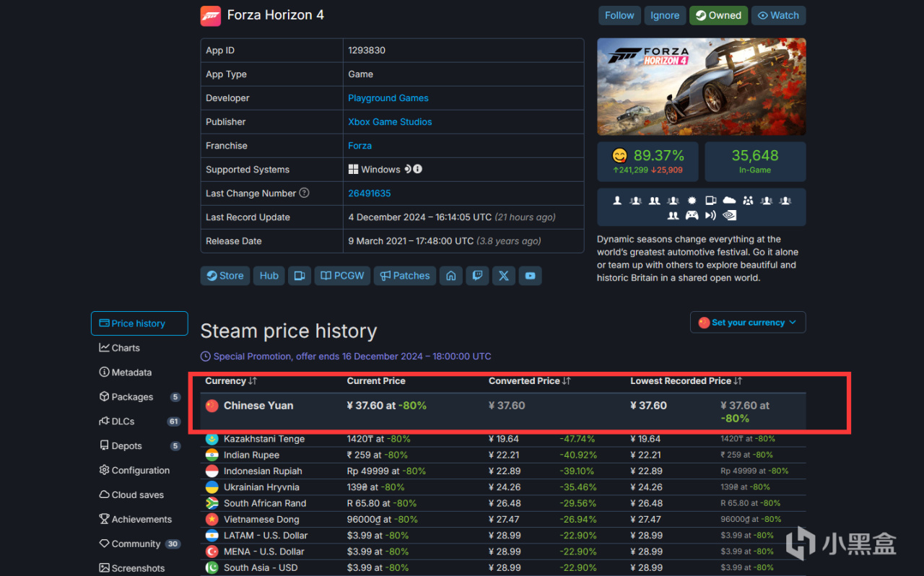Open the YouTube icon button
The width and height of the screenshot is (924, 576).
click(531, 276)
